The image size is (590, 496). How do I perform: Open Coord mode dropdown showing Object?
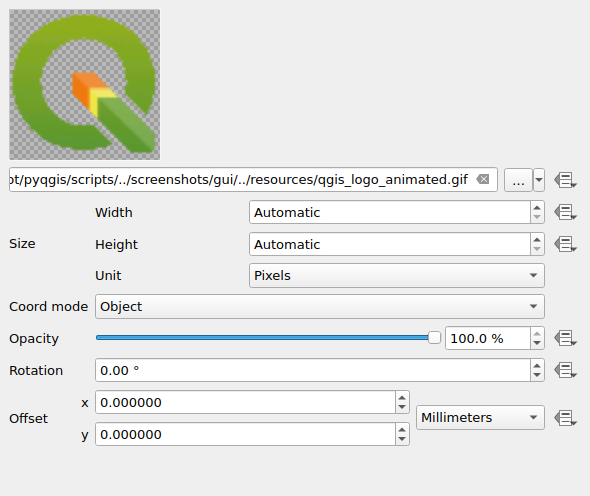[319, 307]
